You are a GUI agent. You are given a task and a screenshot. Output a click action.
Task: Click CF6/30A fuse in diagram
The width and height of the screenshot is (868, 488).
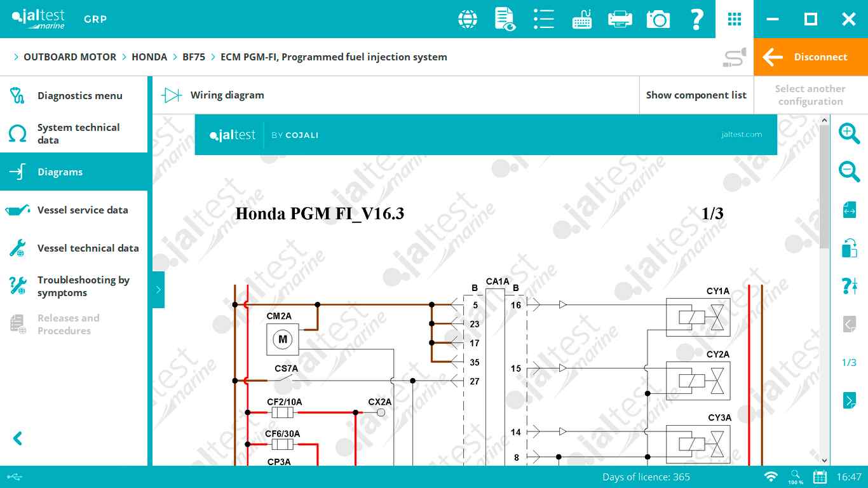tap(283, 445)
